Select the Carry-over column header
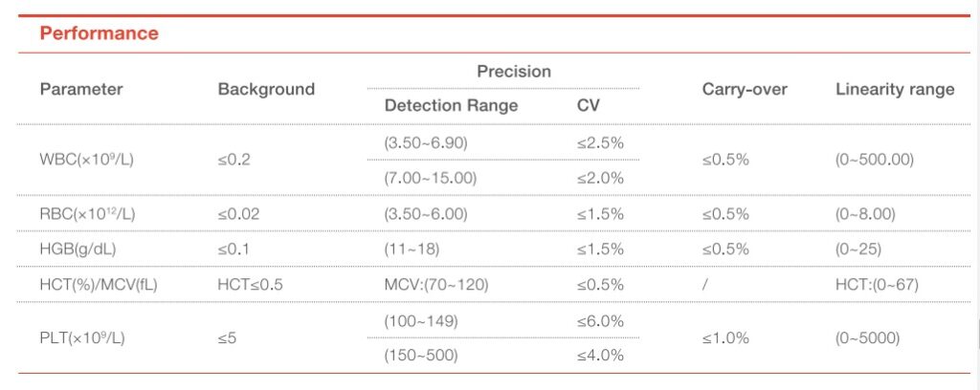Screen dimensions: 980x390 (x=745, y=89)
